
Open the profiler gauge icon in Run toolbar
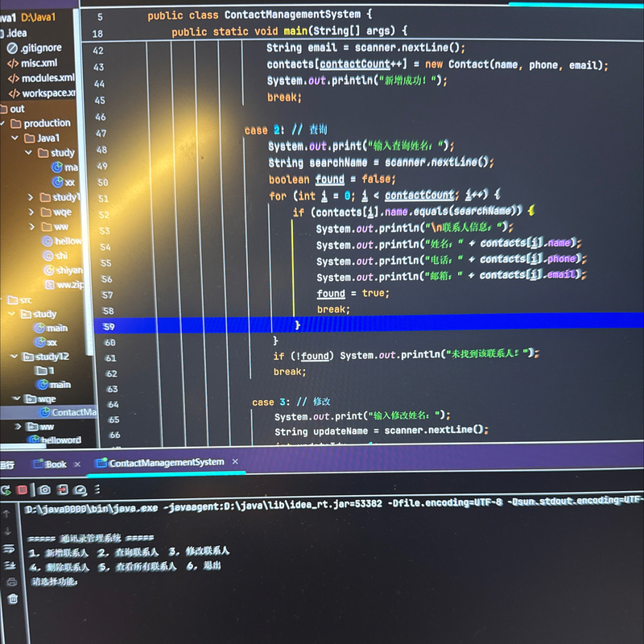[x=80, y=489]
